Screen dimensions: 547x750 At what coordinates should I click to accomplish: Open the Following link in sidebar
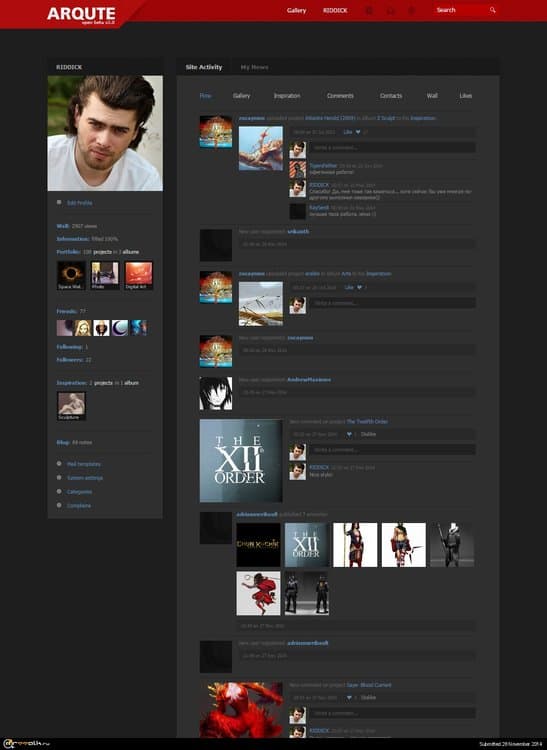[x=70, y=347]
